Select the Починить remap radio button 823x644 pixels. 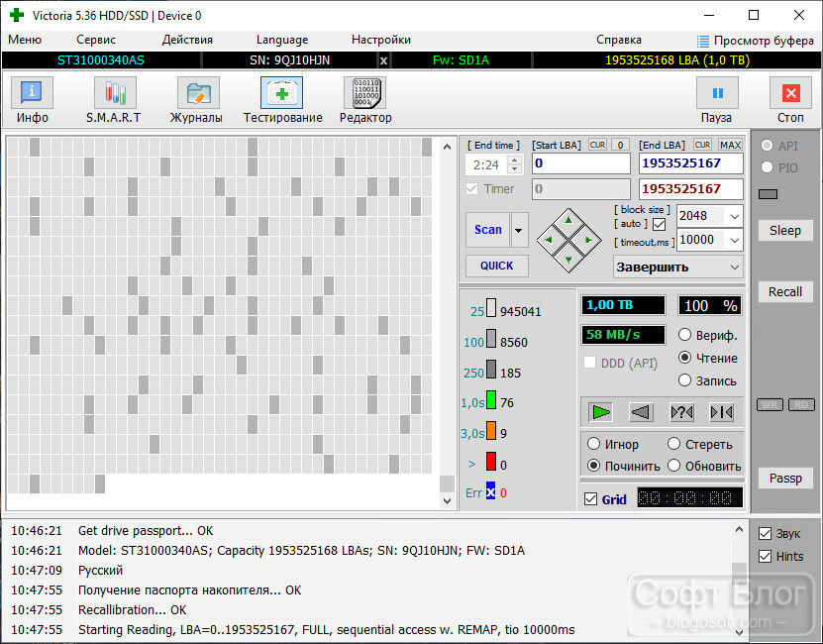click(x=593, y=466)
